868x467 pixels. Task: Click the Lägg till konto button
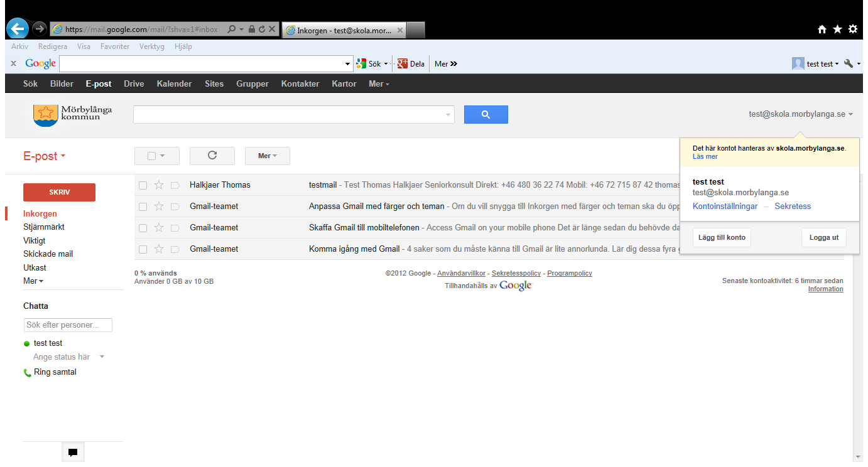coord(722,238)
